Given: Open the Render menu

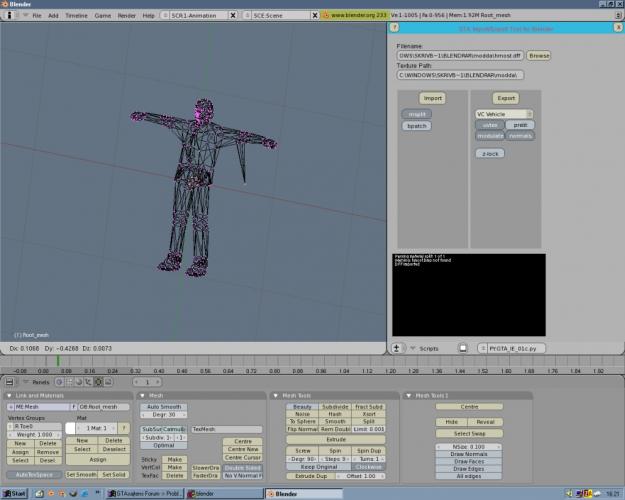Looking at the screenshot, I should [x=127, y=16].
